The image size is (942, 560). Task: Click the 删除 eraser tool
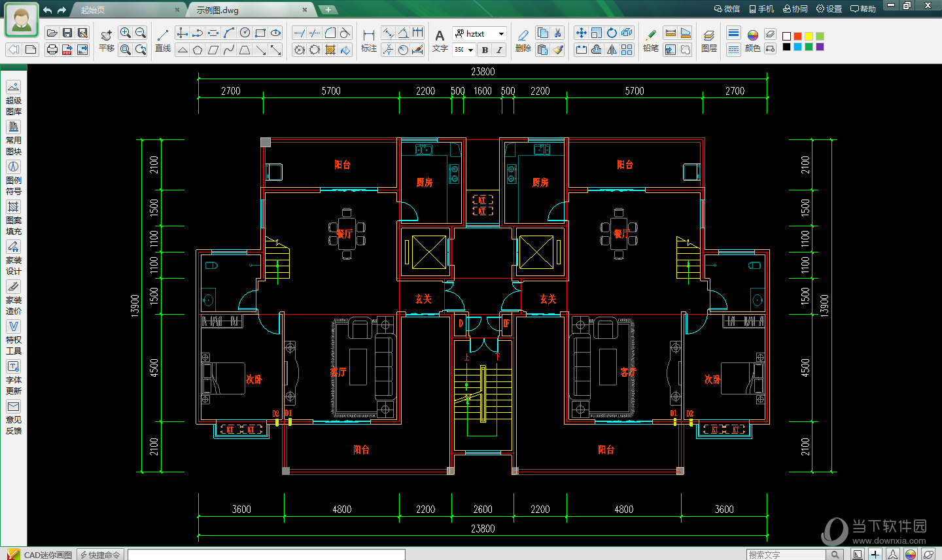523,40
